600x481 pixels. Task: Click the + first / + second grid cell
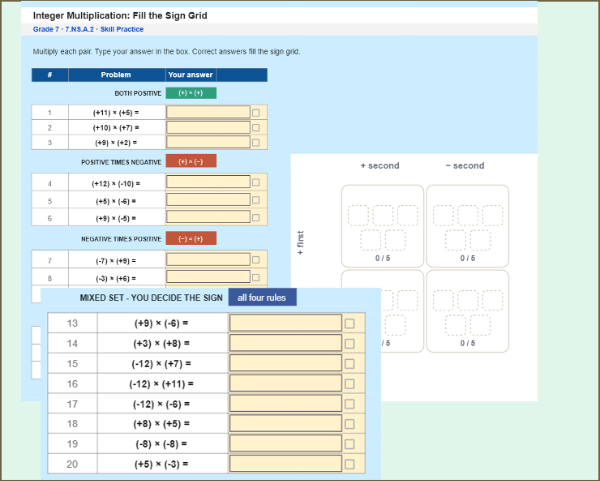(382, 226)
